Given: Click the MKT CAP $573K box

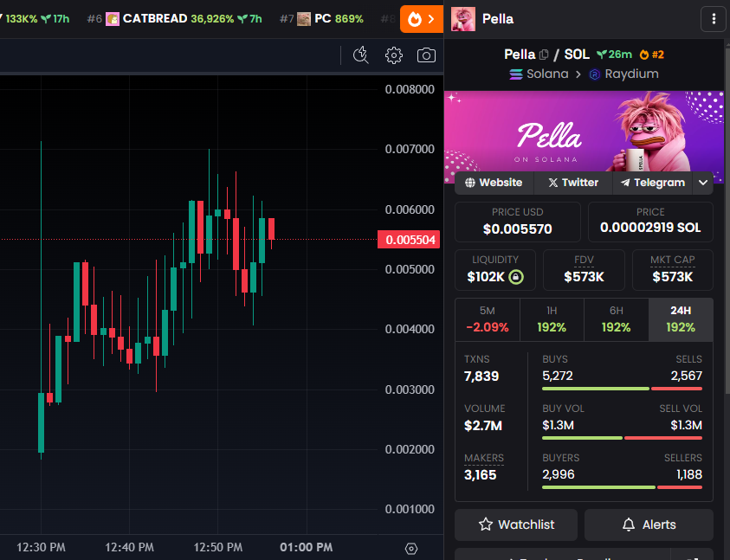Looking at the screenshot, I should (673, 270).
